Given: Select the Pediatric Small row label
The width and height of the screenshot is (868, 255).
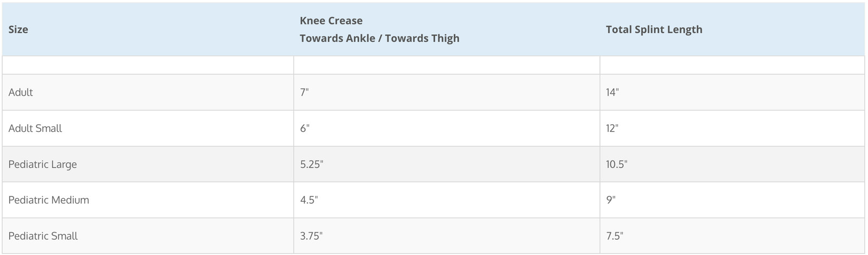Looking at the screenshot, I should [43, 235].
